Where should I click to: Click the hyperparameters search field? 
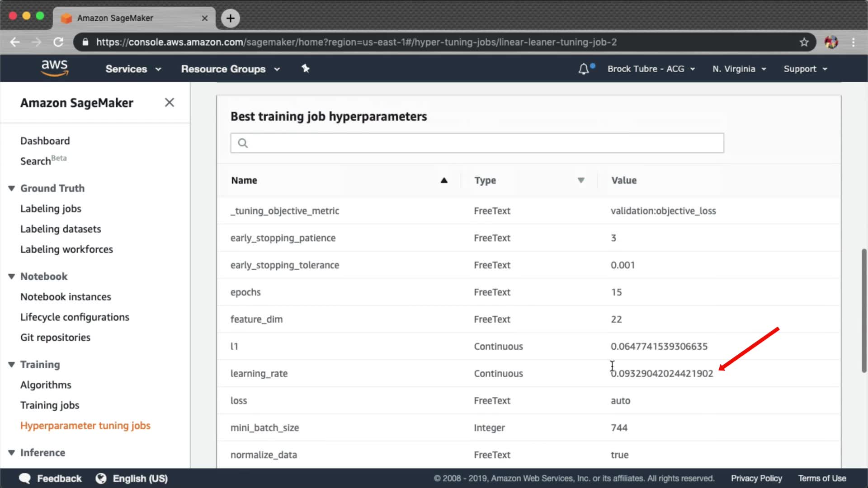[x=477, y=143]
